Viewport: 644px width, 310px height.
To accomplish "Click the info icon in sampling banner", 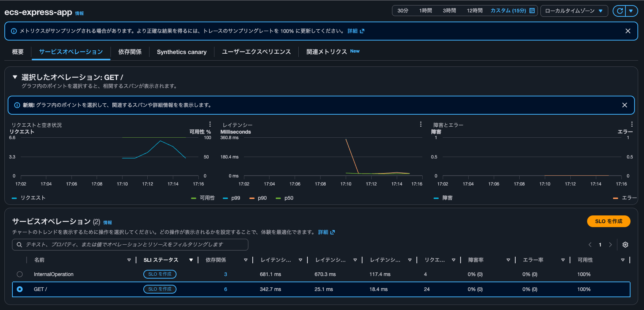I will 14,31.
